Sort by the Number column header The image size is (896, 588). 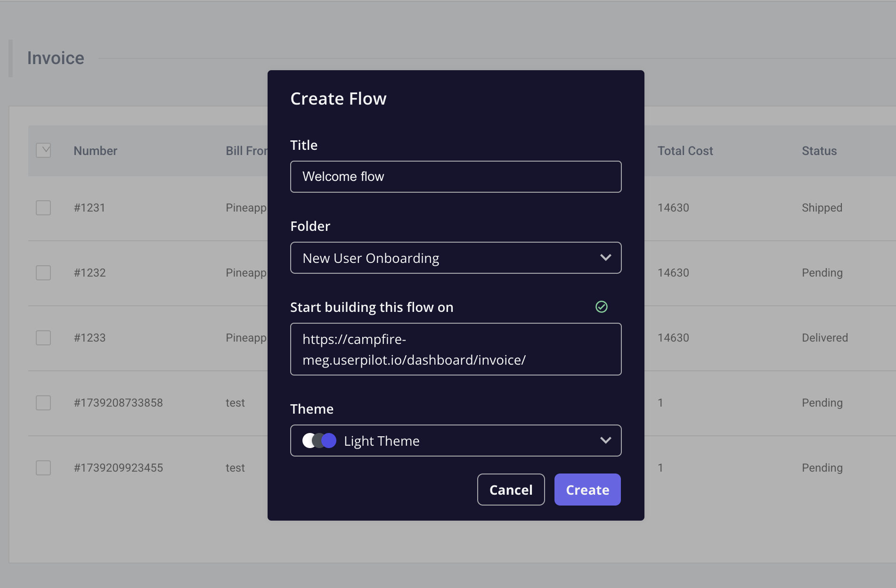point(95,151)
